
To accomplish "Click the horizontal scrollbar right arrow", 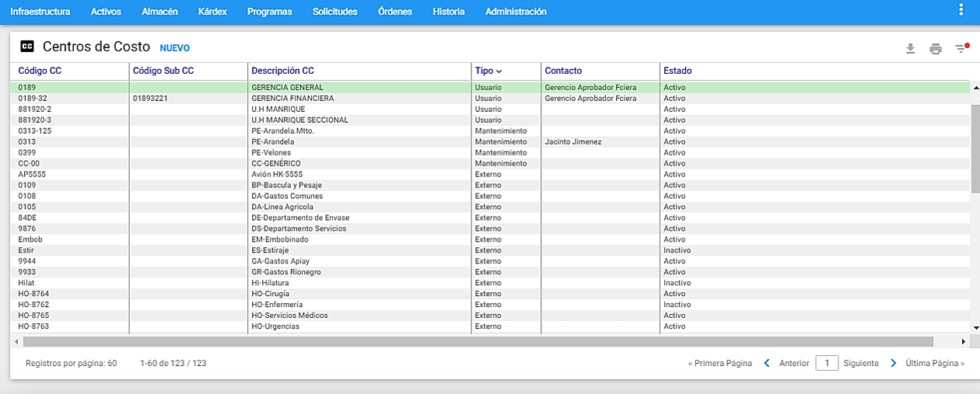I will 964,341.
